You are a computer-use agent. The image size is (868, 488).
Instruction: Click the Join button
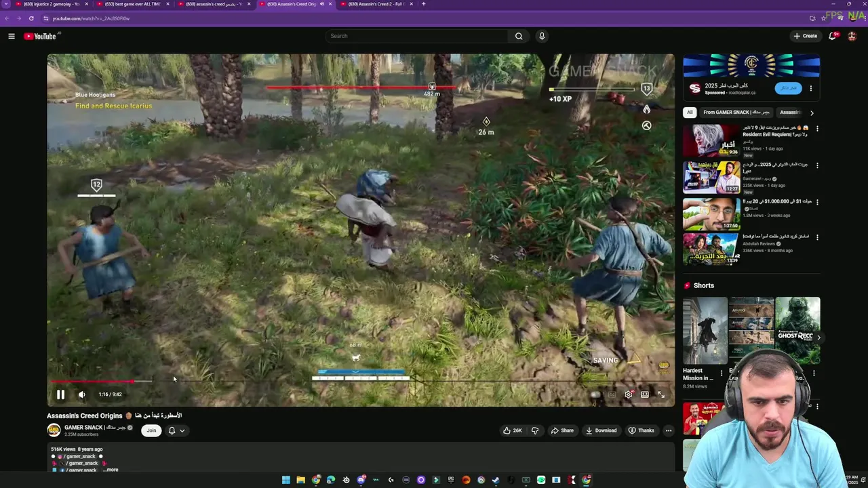coord(151,430)
